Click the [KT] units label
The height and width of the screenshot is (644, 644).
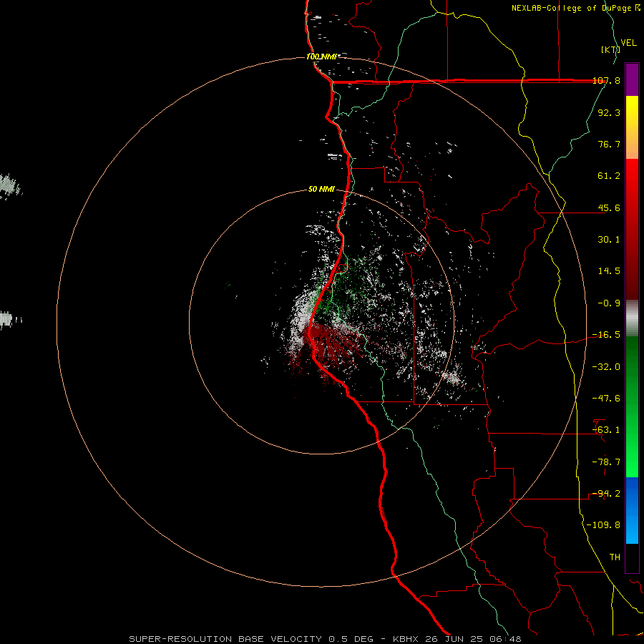[x=610, y=49]
